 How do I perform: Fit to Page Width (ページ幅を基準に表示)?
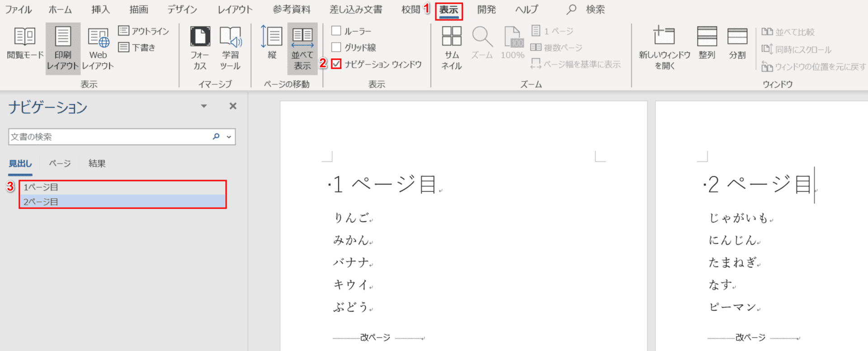pos(576,64)
